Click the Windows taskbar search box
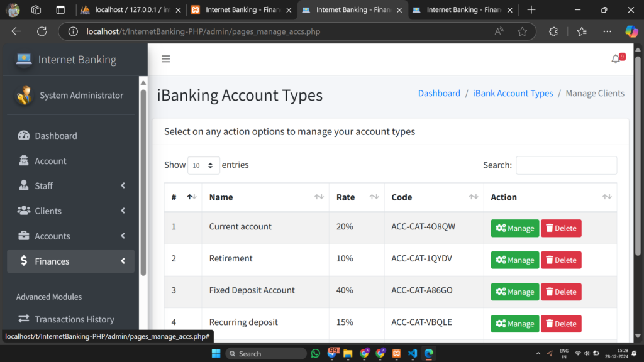 click(x=266, y=353)
